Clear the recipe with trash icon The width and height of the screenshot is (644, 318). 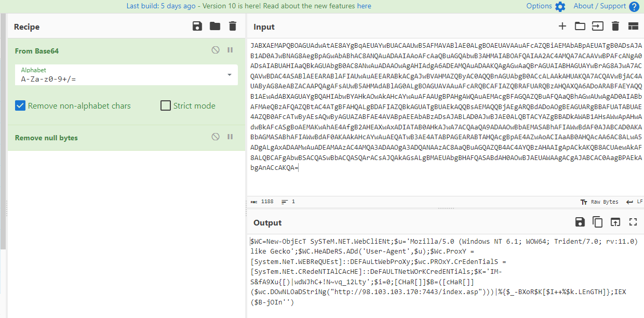pos(232,27)
